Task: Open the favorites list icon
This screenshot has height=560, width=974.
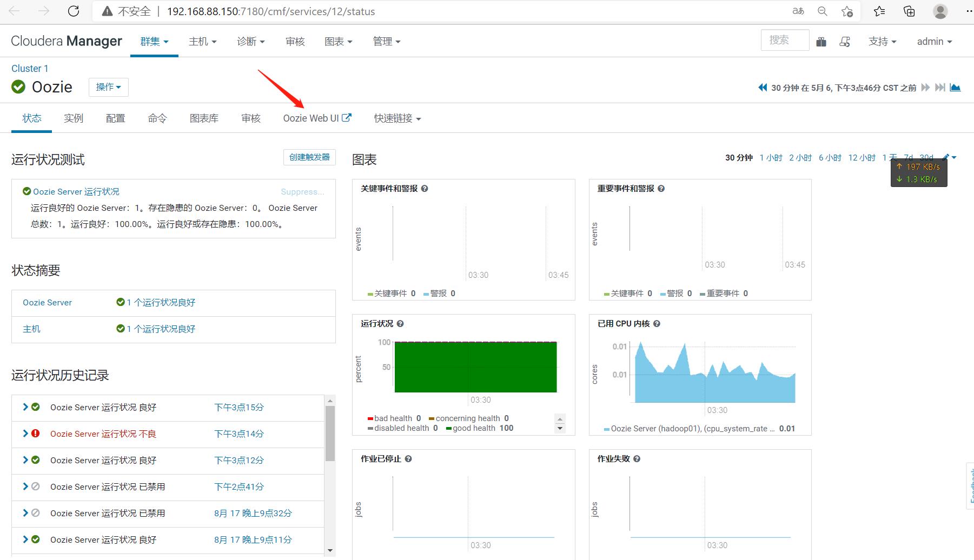Action: tap(880, 11)
